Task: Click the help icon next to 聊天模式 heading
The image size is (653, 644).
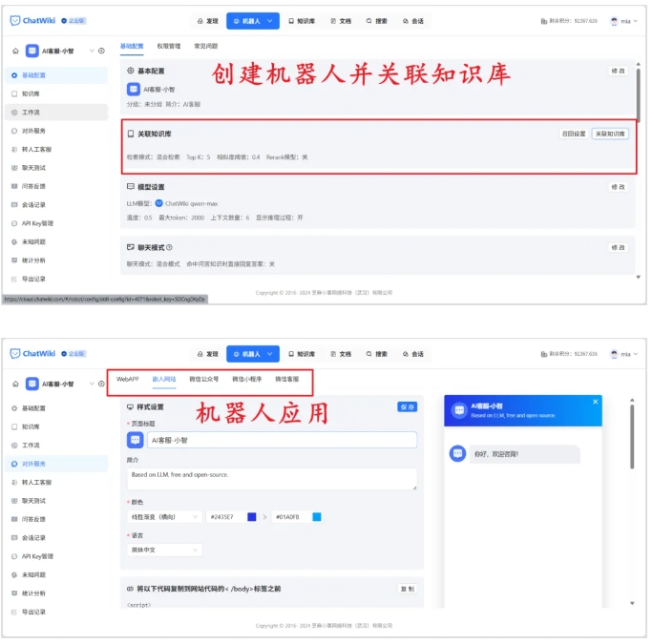Action: point(169,247)
